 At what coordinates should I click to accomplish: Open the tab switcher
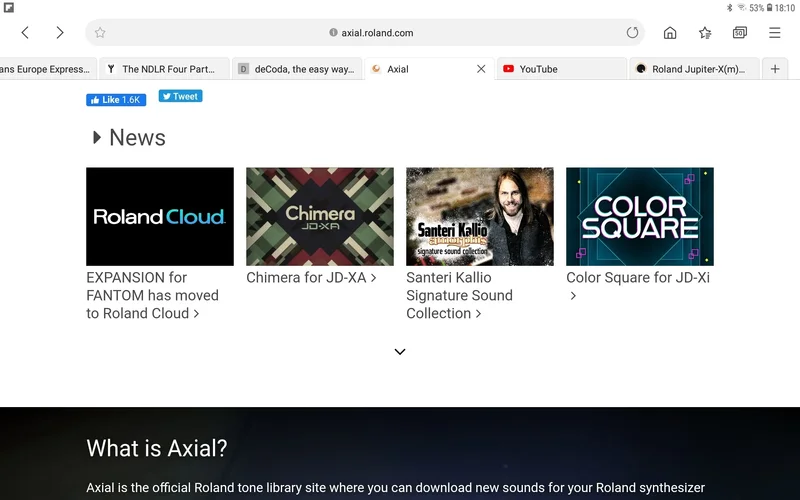pyautogui.click(x=740, y=33)
